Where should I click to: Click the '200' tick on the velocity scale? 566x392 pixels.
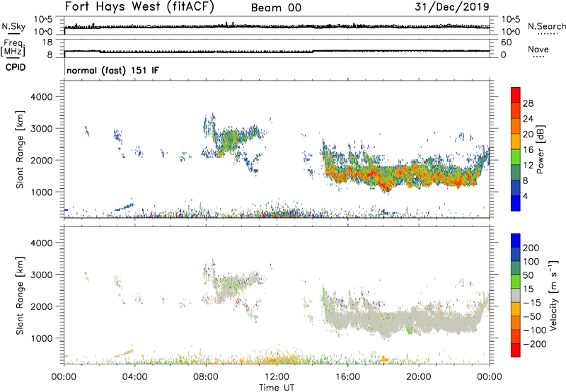(531, 248)
